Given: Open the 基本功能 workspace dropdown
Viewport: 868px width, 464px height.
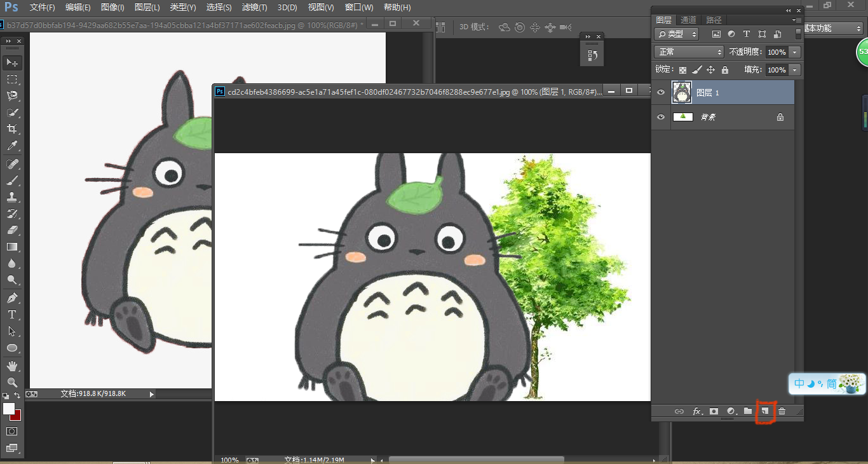Looking at the screenshot, I should click(x=833, y=29).
